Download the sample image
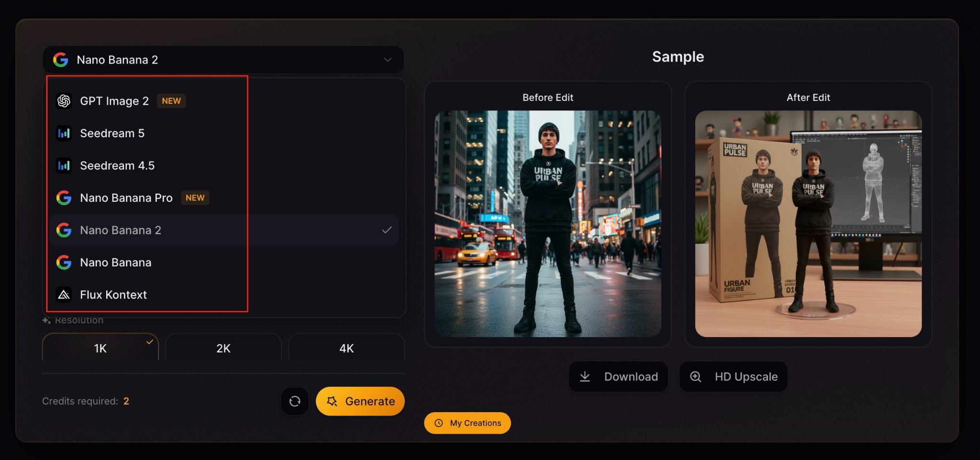The image size is (980, 460). tap(618, 377)
